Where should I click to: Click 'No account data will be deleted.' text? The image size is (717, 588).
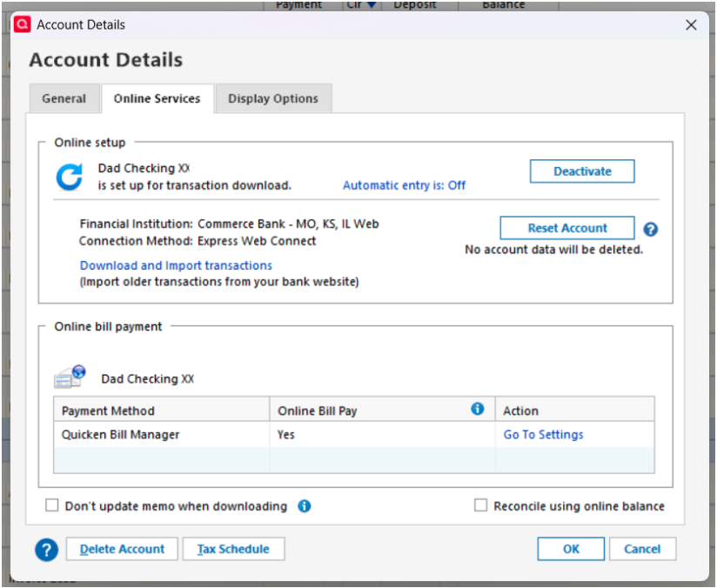pos(553,249)
